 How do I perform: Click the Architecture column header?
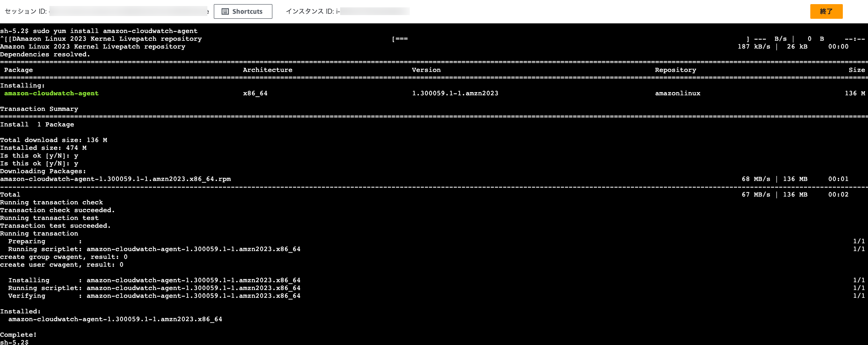pos(267,70)
